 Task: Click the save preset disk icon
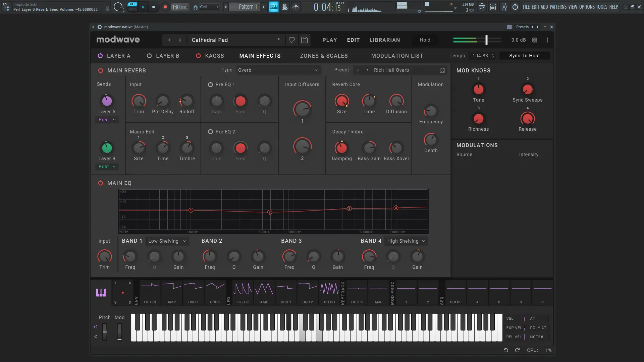[x=304, y=40]
